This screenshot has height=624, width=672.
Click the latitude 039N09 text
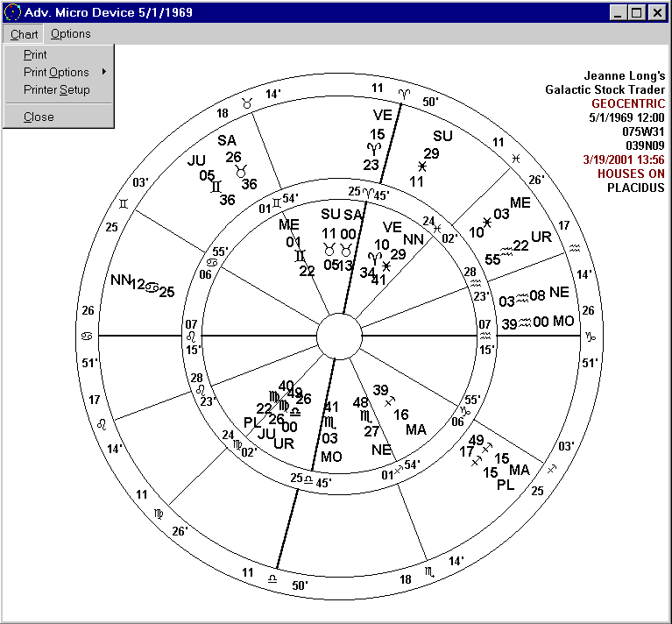[645, 145]
